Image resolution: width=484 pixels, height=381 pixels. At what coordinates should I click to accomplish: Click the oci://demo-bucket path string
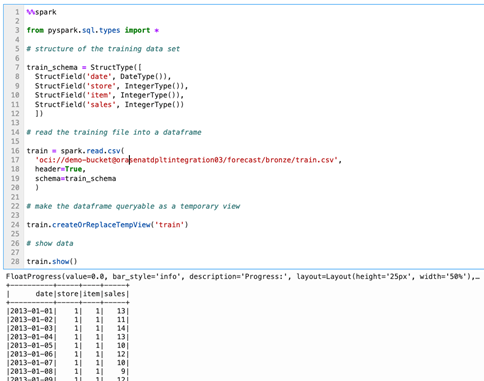tap(187, 160)
